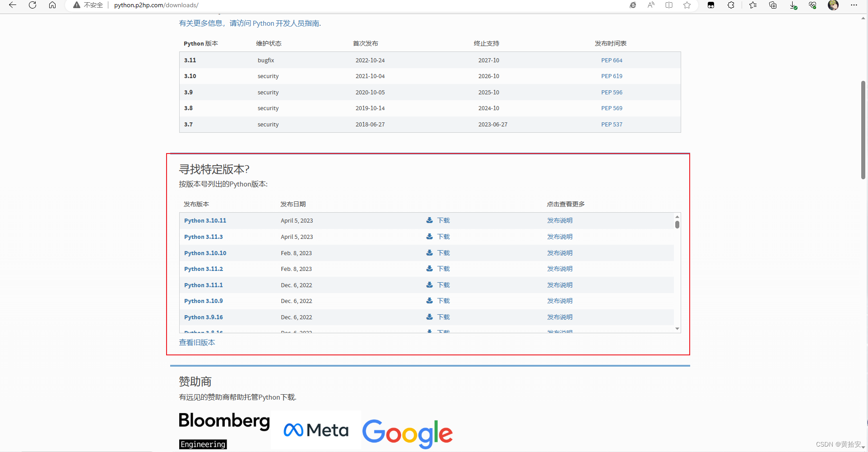Open the user profile menu
Image resolution: width=868 pixels, height=452 pixels.
pyautogui.click(x=833, y=5)
